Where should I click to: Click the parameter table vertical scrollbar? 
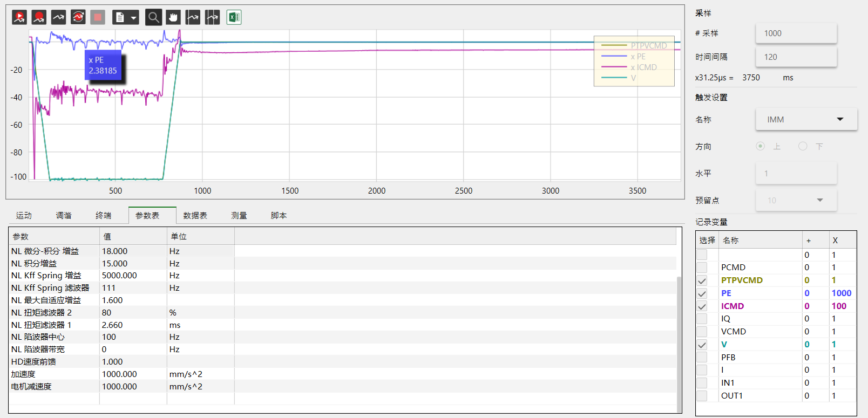pos(679,345)
